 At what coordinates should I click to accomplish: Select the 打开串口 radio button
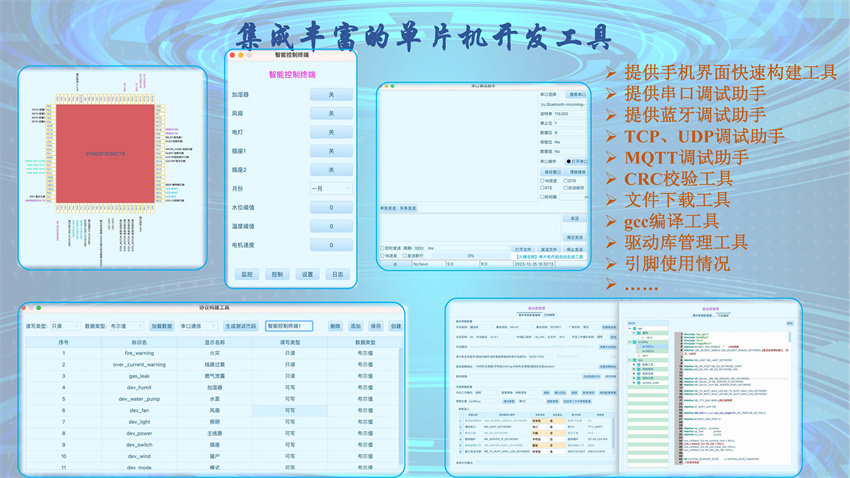point(571,161)
